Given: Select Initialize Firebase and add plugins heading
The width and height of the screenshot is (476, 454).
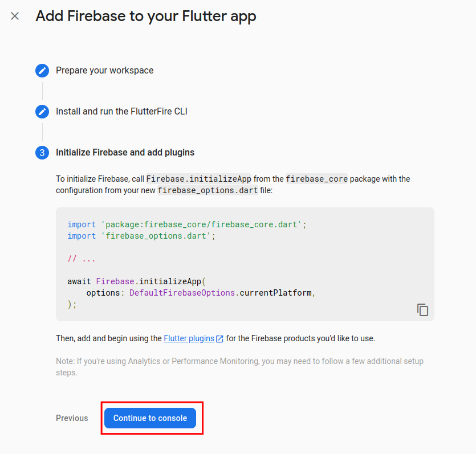Looking at the screenshot, I should click(x=125, y=152).
